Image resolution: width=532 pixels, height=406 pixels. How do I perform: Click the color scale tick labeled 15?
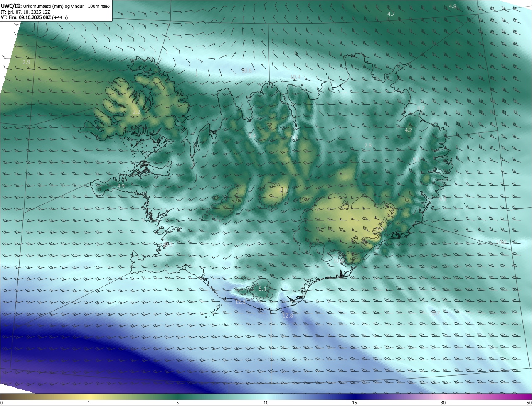click(x=355, y=403)
